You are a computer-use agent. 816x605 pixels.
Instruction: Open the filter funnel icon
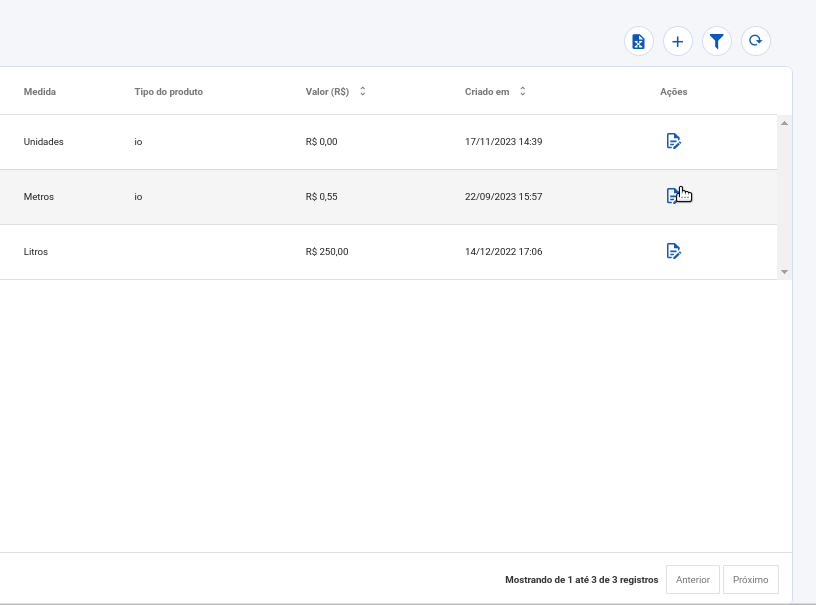pos(716,41)
